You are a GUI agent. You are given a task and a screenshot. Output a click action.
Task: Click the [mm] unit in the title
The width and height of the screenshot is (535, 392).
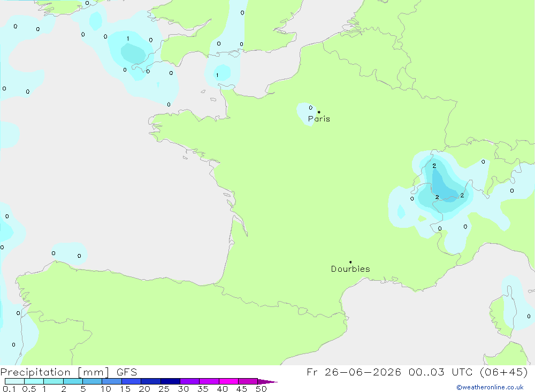[94, 372]
